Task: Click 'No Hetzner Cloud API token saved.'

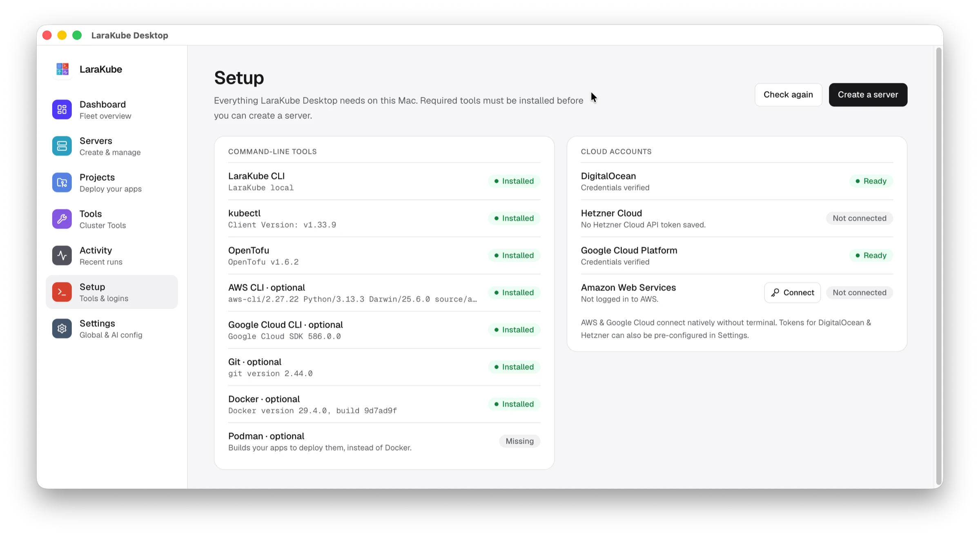Action: click(x=643, y=225)
